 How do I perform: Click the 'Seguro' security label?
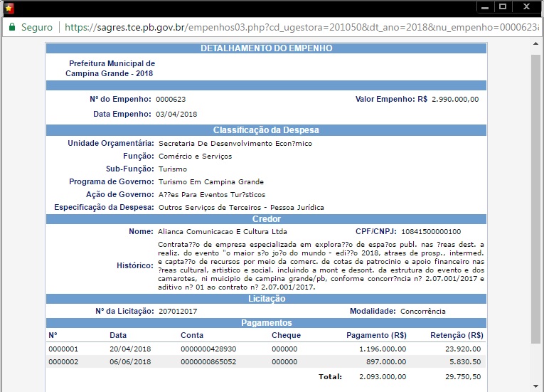click(37, 27)
